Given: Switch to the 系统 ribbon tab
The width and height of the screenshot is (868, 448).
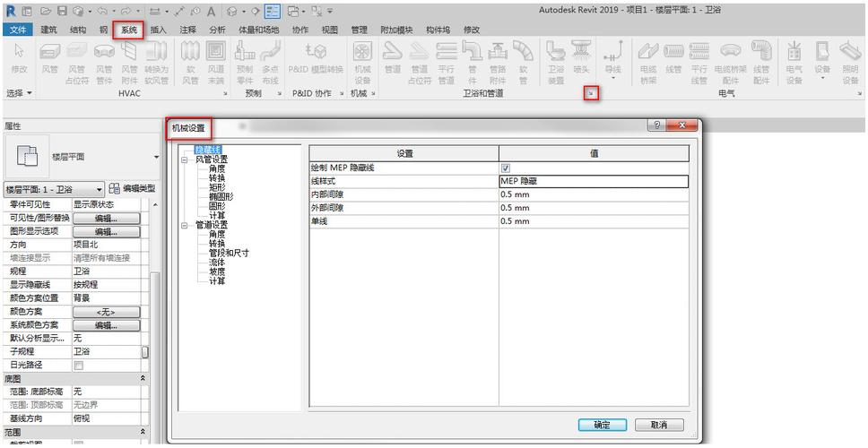Looking at the screenshot, I should 129,30.
